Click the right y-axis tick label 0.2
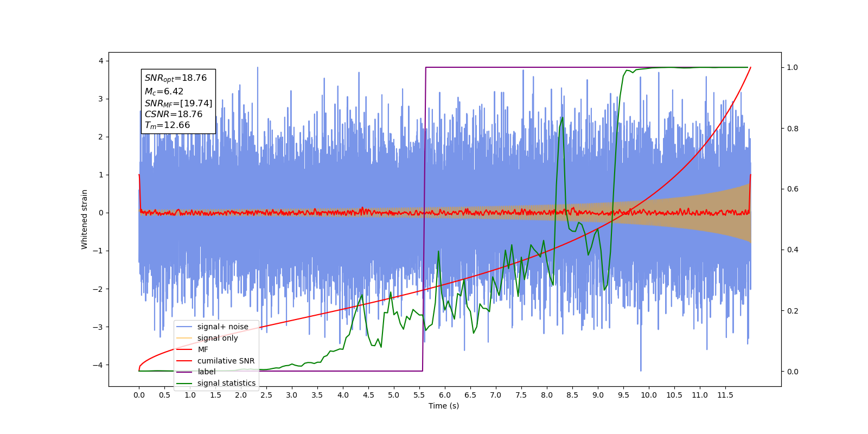868x434 pixels. pos(793,311)
